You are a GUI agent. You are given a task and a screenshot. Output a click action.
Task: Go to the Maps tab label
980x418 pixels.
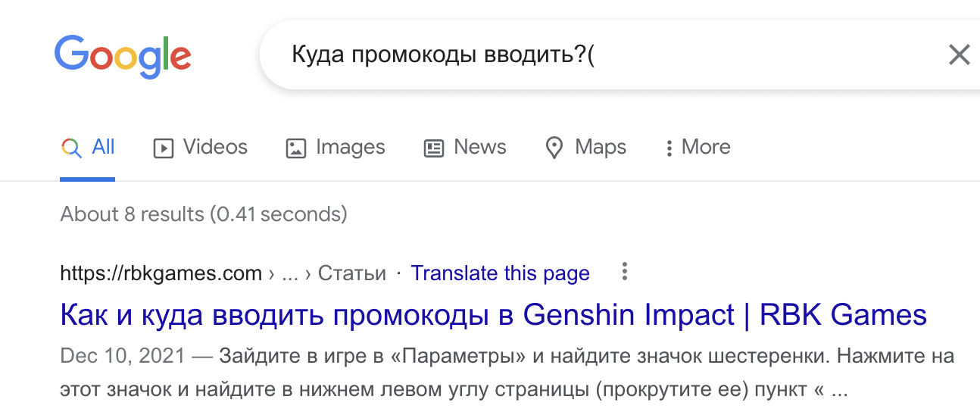coord(601,147)
